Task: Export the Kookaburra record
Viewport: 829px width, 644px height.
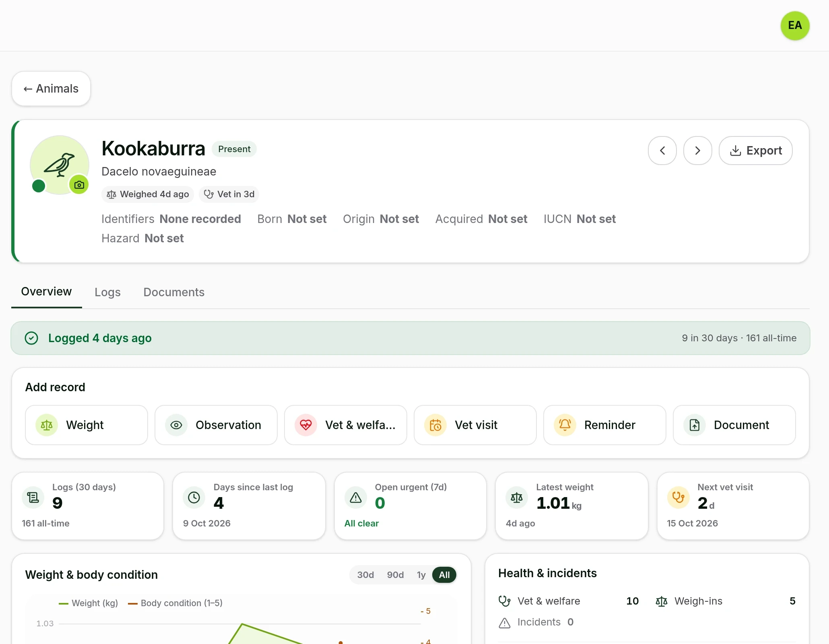Action: [x=756, y=151]
